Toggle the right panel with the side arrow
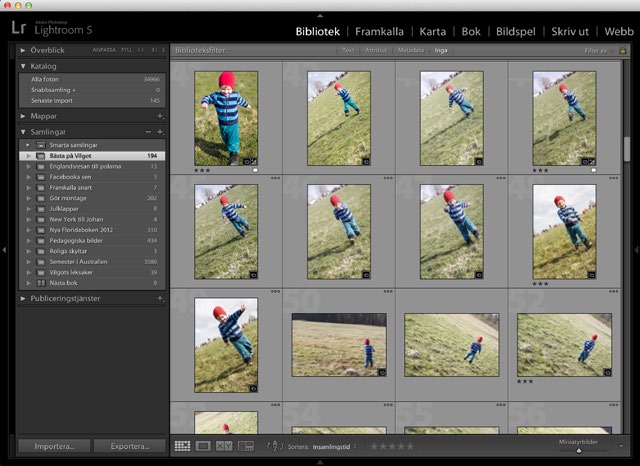Viewport: 640px width, 466px height. (x=636, y=249)
